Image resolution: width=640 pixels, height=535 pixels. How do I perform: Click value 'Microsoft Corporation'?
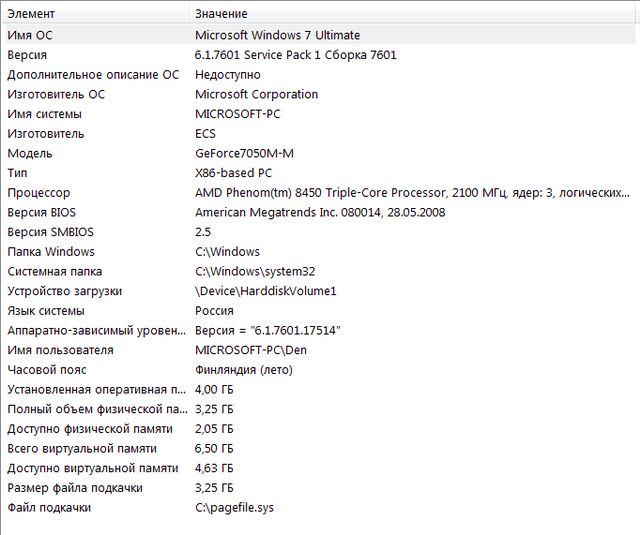(256, 94)
